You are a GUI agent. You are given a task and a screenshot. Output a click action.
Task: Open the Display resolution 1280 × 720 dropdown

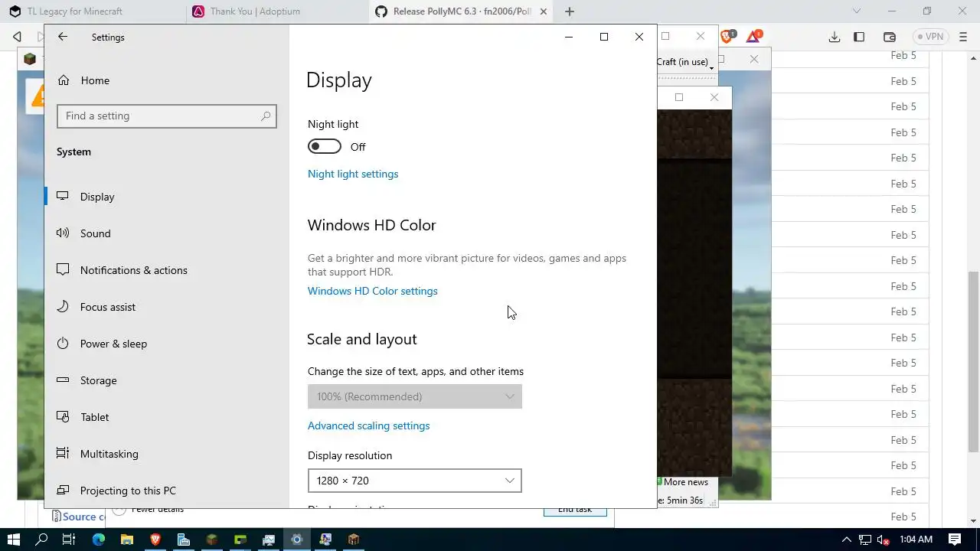(x=415, y=481)
